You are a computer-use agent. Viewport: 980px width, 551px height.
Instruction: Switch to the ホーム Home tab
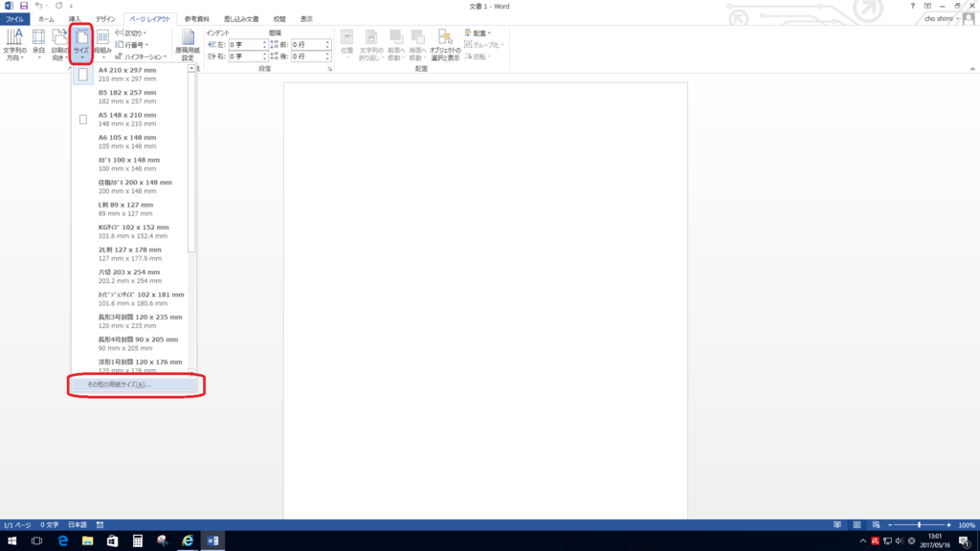46,19
